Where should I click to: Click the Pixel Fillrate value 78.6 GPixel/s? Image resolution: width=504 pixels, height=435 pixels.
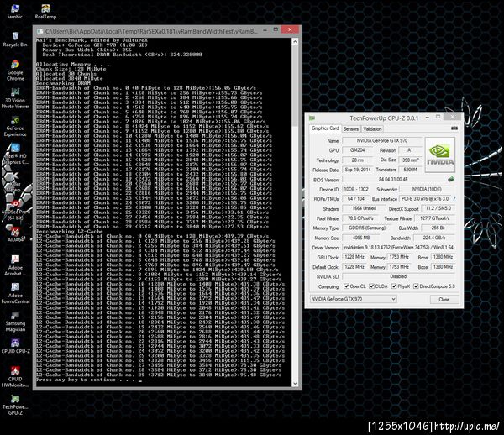point(361,218)
